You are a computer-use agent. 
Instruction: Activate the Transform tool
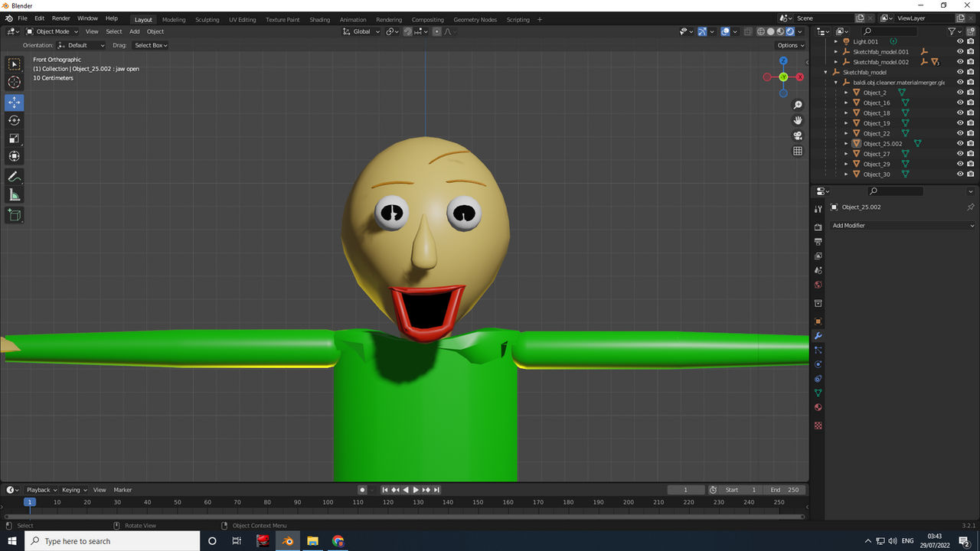[x=15, y=156]
